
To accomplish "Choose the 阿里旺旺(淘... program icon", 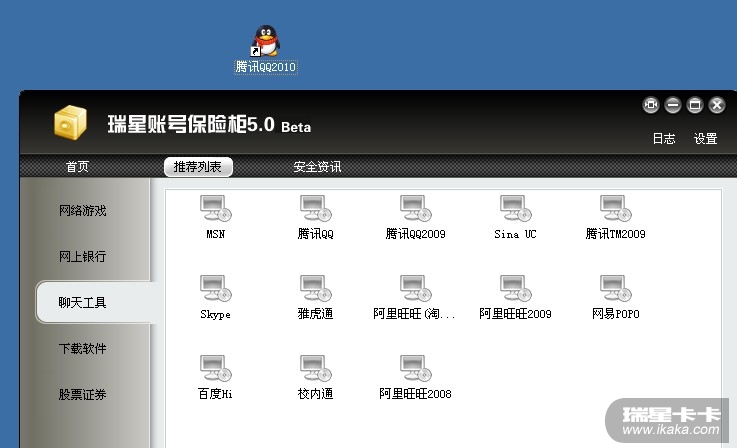I will point(416,288).
